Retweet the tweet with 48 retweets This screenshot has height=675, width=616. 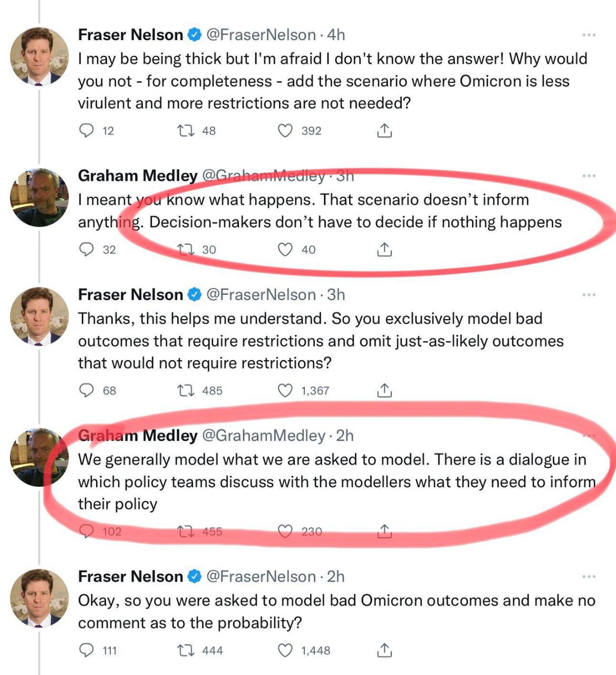tap(186, 130)
